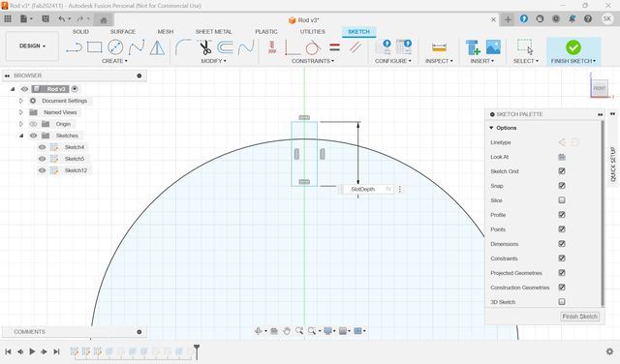Insert a canvas image

pyautogui.click(x=493, y=47)
